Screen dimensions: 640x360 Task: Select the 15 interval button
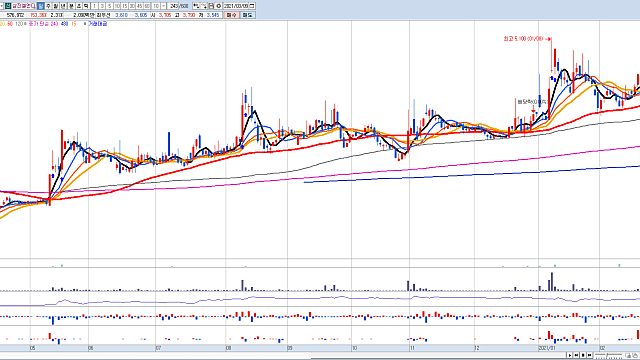124,6
